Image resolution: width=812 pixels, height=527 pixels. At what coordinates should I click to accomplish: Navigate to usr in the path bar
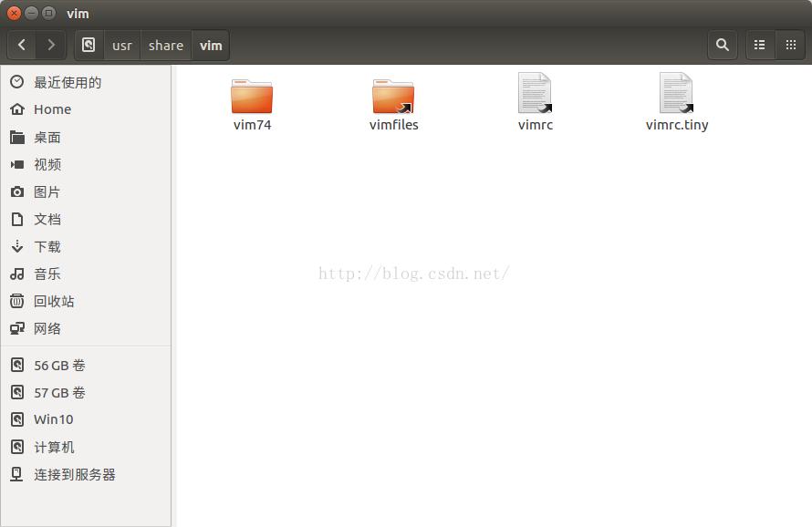tap(122, 46)
